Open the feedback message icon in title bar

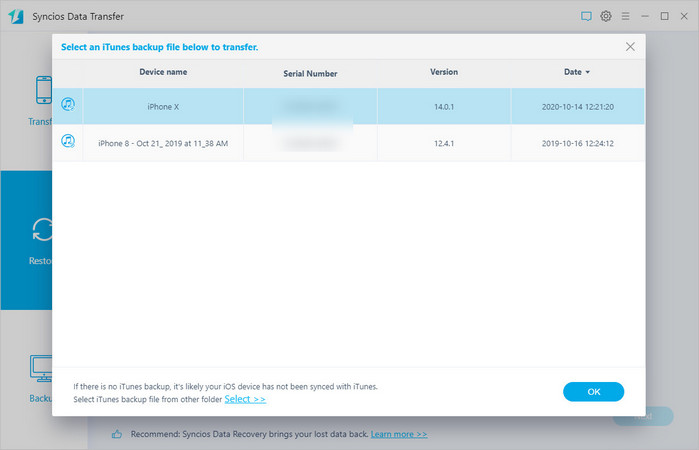click(586, 17)
